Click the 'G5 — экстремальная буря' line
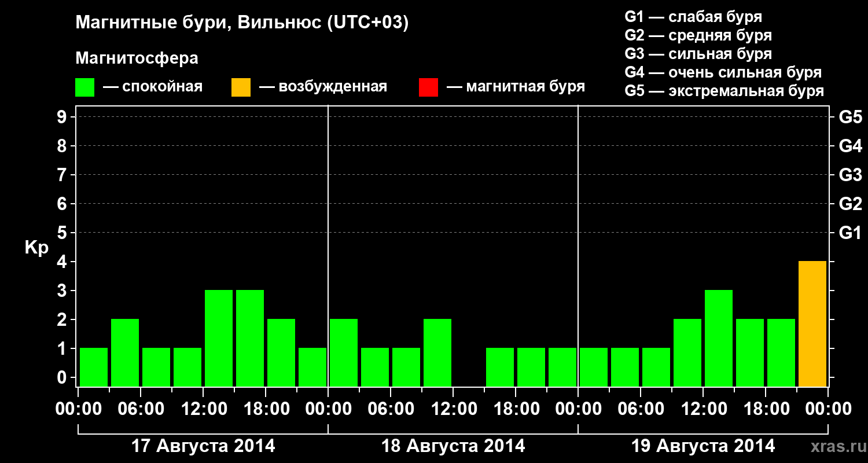Screen dimensions: 868x463 (724, 91)
